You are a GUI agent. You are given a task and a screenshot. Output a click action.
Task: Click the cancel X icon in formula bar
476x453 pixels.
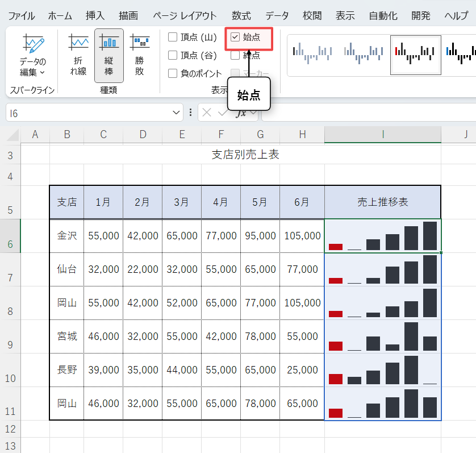[207, 113]
